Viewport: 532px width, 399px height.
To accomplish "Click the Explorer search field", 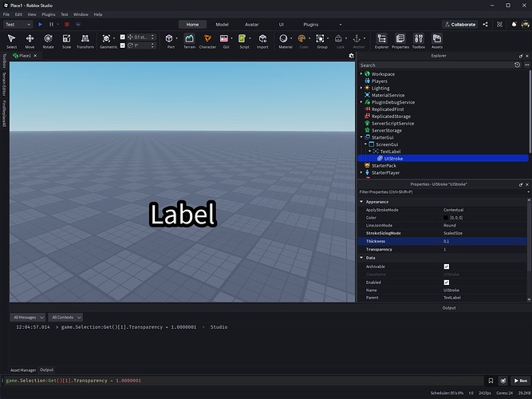I will [436, 65].
